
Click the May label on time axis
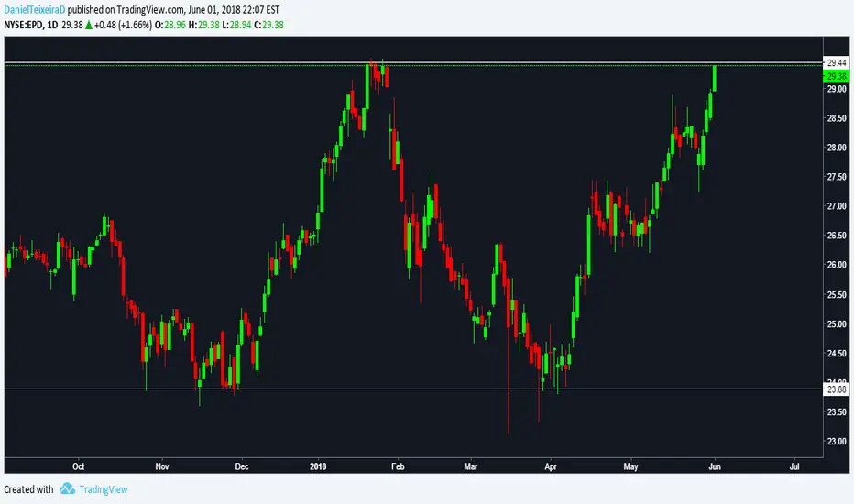coord(630,466)
